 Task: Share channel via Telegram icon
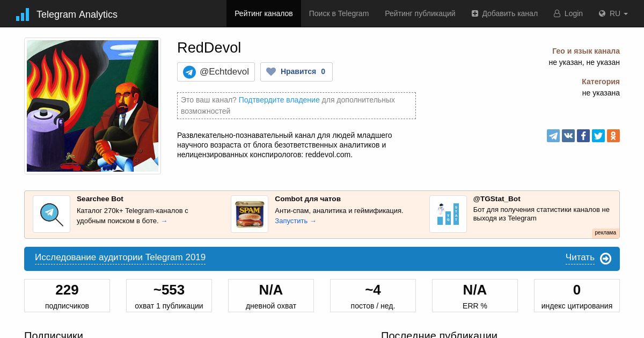[x=553, y=136]
